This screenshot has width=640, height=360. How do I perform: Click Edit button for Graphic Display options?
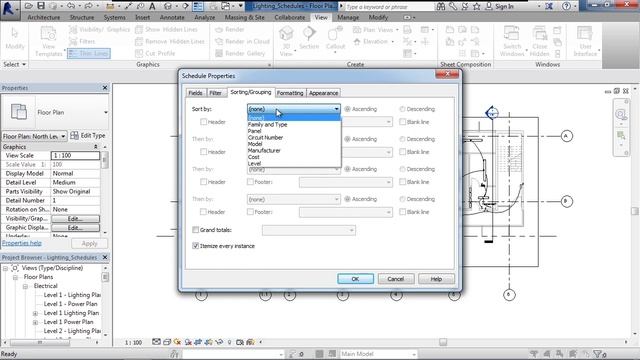click(x=75, y=228)
